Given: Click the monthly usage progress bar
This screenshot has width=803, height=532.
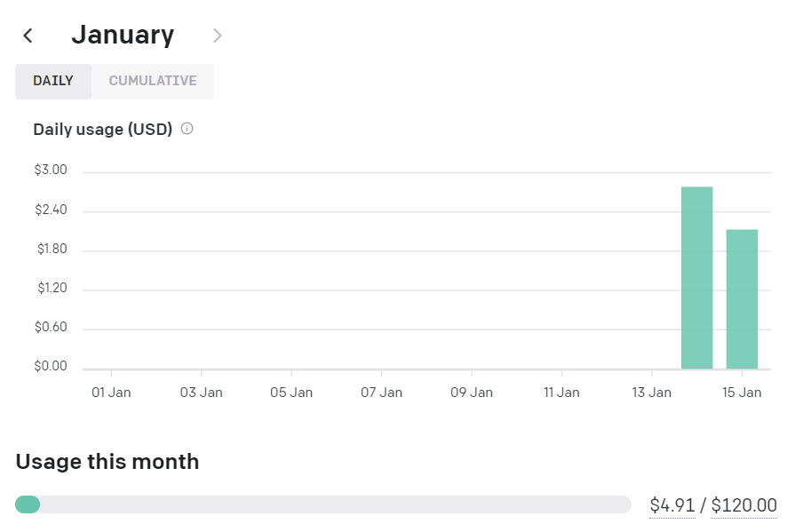Looking at the screenshot, I should 323,504.
